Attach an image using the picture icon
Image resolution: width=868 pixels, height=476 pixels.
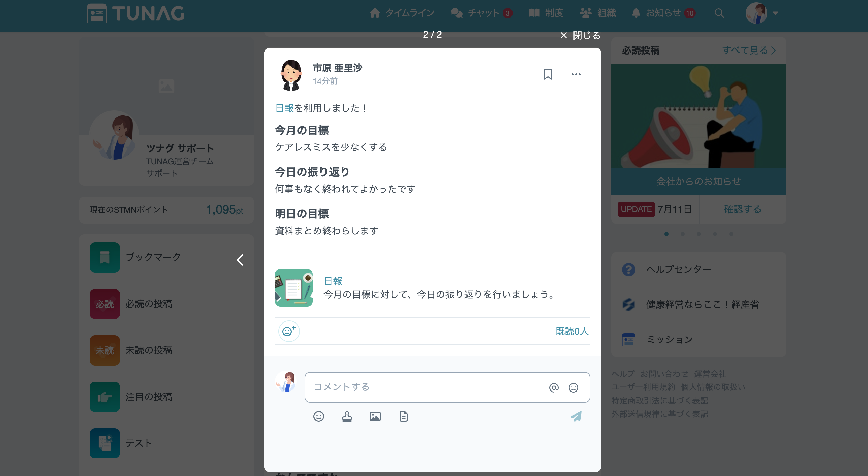(x=375, y=416)
